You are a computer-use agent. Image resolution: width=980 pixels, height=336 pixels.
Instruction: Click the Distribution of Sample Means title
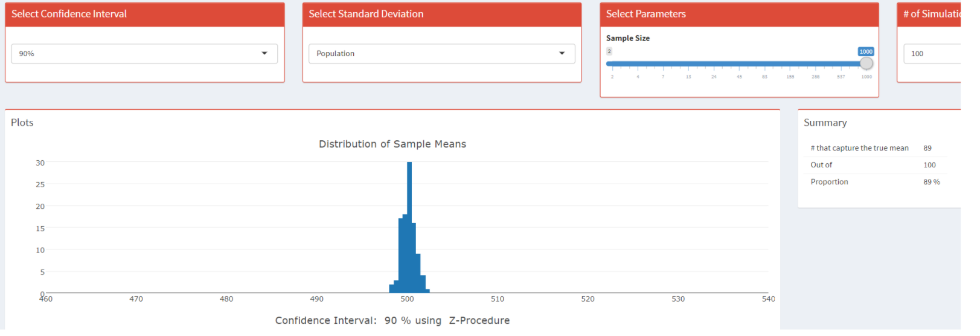pos(392,144)
